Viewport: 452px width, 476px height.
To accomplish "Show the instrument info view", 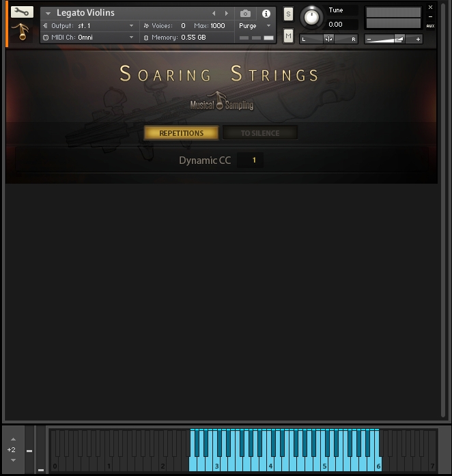I will 266,14.
